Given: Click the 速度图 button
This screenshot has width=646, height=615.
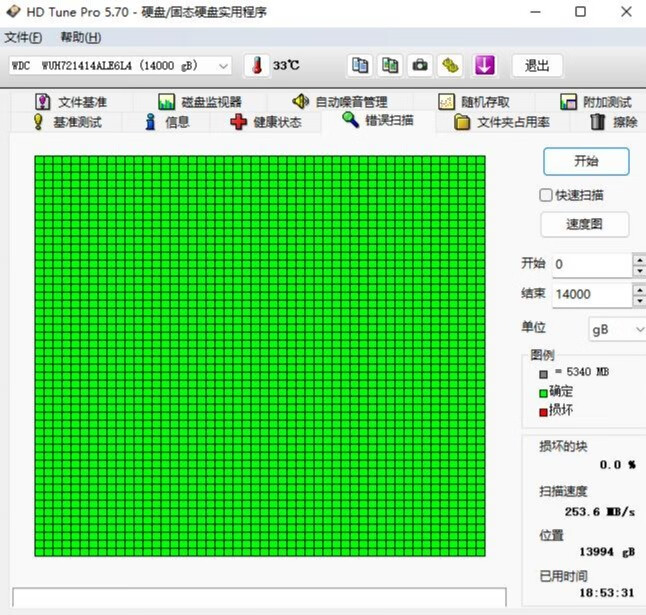Looking at the screenshot, I should (x=585, y=224).
